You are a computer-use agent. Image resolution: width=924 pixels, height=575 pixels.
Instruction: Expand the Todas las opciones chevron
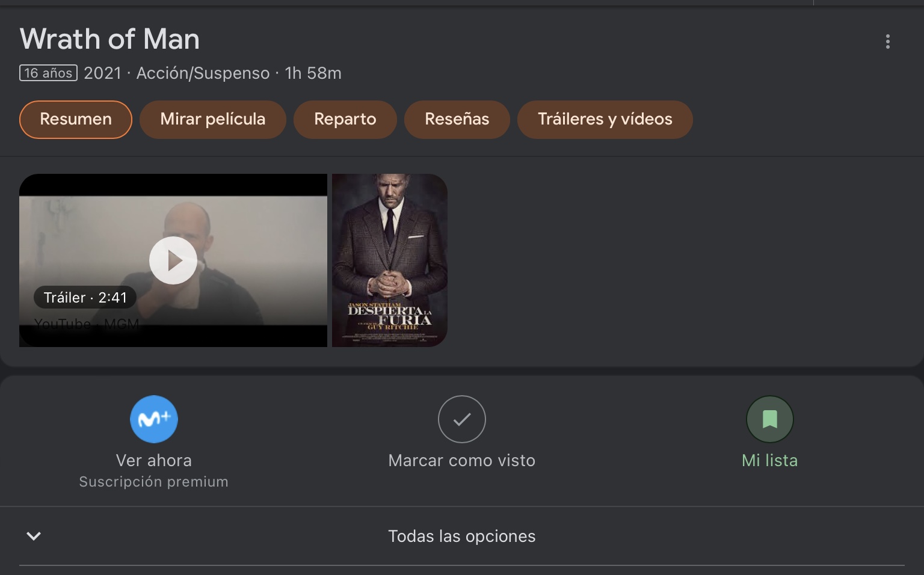(x=34, y=536)
